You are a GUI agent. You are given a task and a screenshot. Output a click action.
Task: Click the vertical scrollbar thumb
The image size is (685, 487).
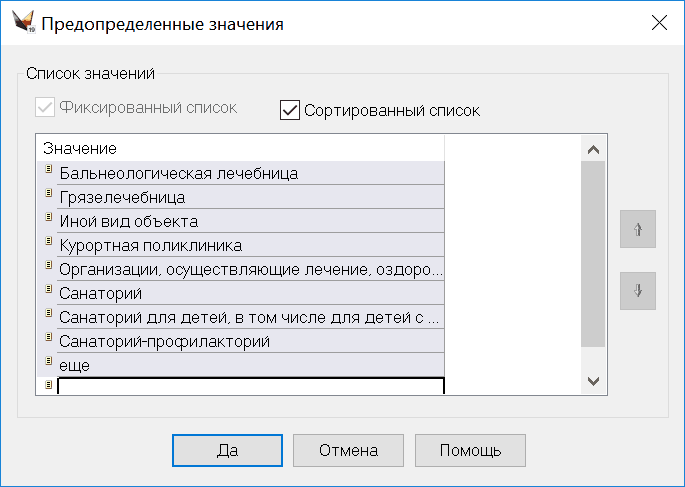[593, 254]
